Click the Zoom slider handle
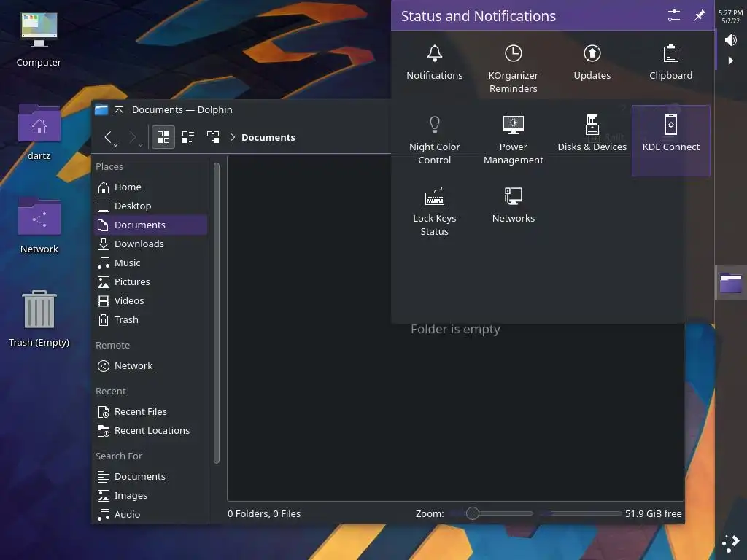747x560 pixels. [x=472, y=513]
